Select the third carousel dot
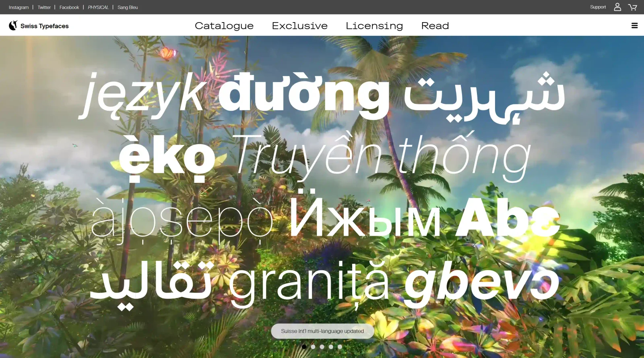644x358 pixels. coord(322,347)
